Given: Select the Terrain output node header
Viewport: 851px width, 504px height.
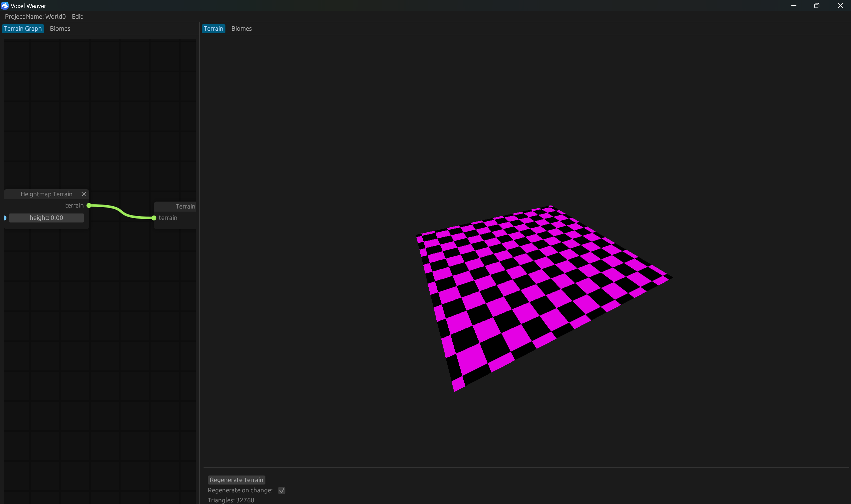Looking at the screenshot, I should click(x=175, y=206).
